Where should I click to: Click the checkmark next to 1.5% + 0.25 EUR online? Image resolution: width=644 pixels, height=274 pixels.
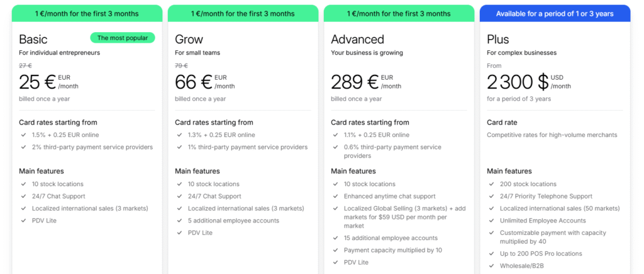click(23, 135)
